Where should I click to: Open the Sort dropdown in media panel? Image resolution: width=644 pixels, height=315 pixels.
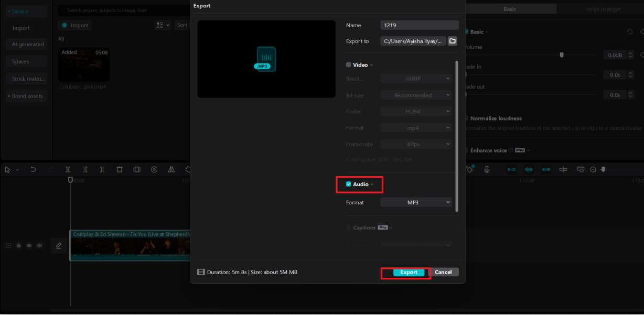[x=182, y=25]
